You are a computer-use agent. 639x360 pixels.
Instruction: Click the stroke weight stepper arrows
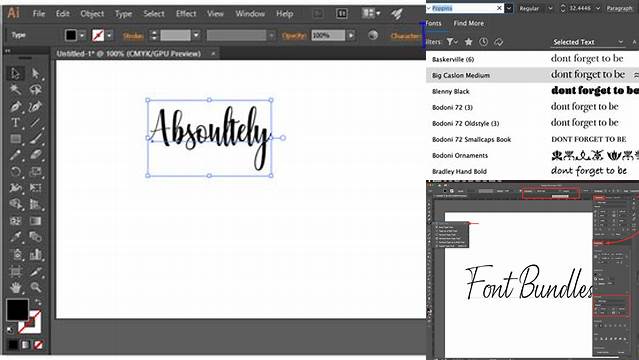click(x=154, y=35)
